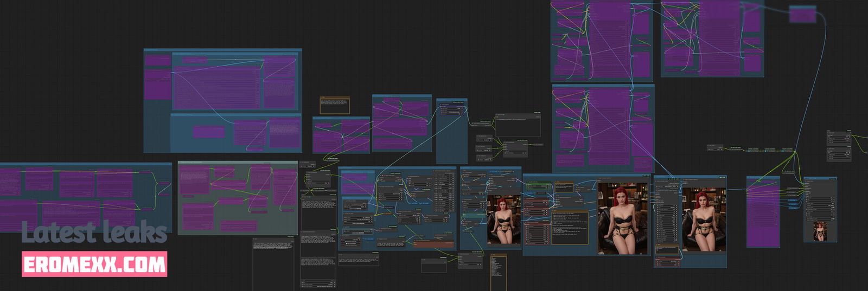Select the small empty dark node near the bottom
Screen dimensions: 868x291
click(433, 265)
